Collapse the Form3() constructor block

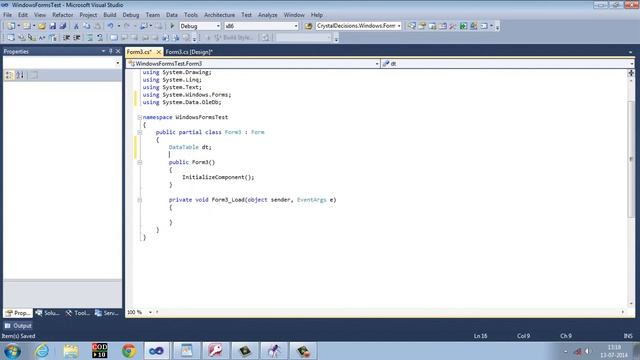(x=140, y=162)
